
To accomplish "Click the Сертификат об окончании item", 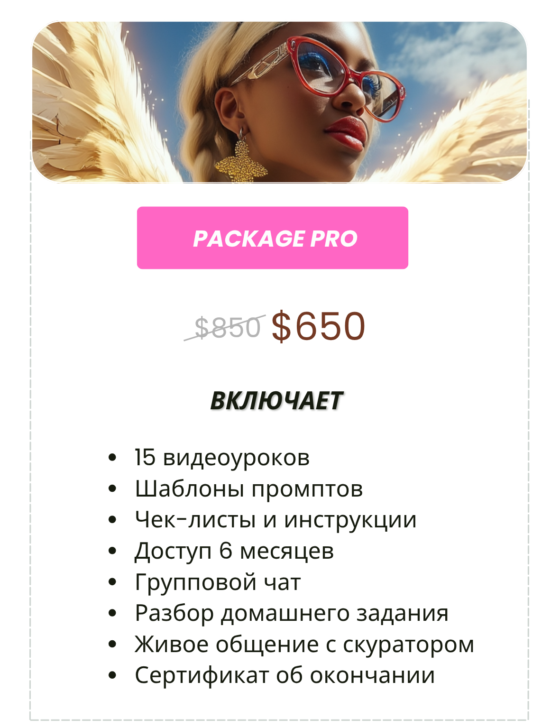I will tap(285, 675).
